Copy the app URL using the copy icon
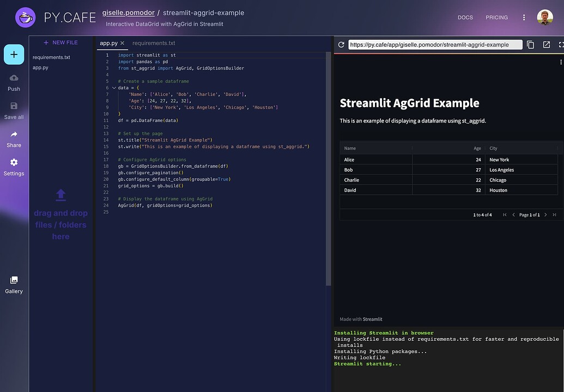 point(530,45)
